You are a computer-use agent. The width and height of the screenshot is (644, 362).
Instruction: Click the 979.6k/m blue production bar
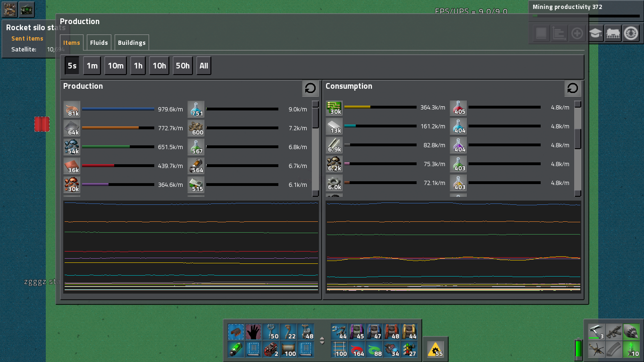(x=118, y=109)
